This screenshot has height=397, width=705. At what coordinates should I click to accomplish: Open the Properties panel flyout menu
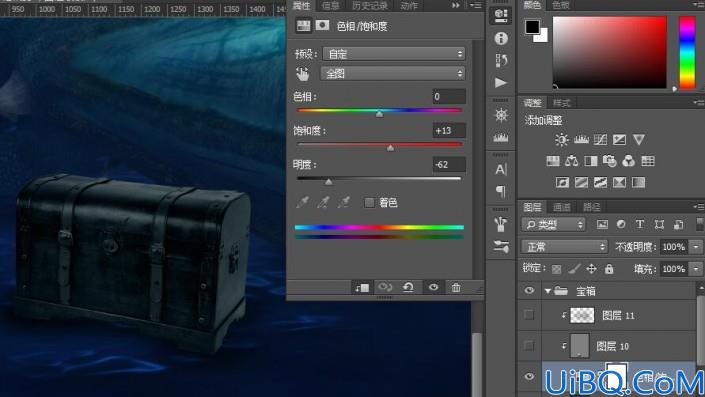(x=476, y=5)
